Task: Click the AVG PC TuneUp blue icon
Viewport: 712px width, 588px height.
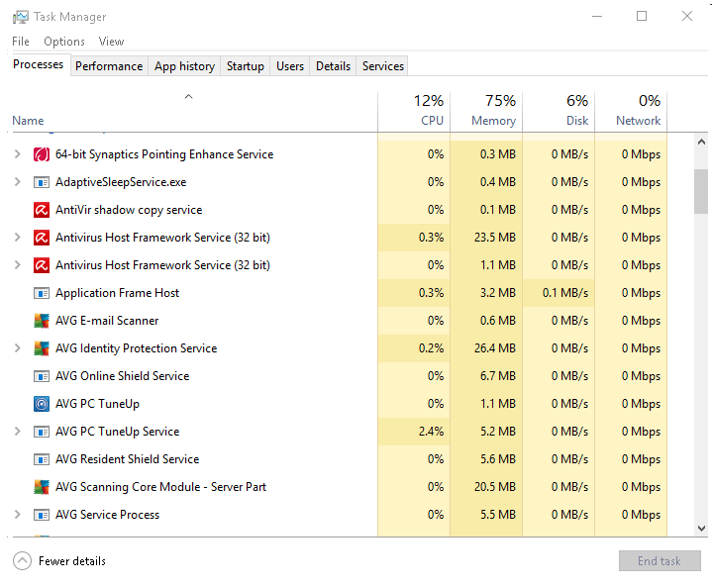Action: point(42,404)
